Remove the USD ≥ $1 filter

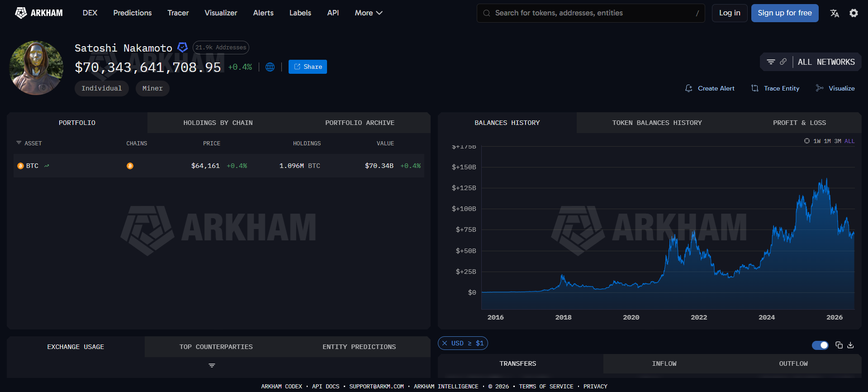[445, 343]
